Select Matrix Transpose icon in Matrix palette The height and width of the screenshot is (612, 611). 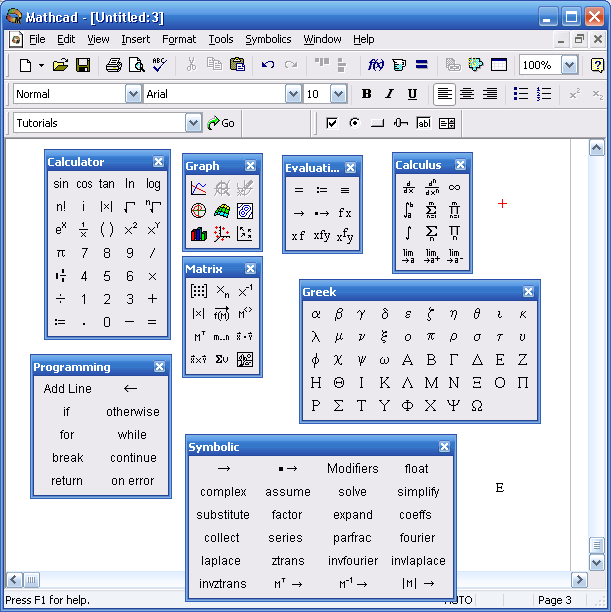[198, 337]
